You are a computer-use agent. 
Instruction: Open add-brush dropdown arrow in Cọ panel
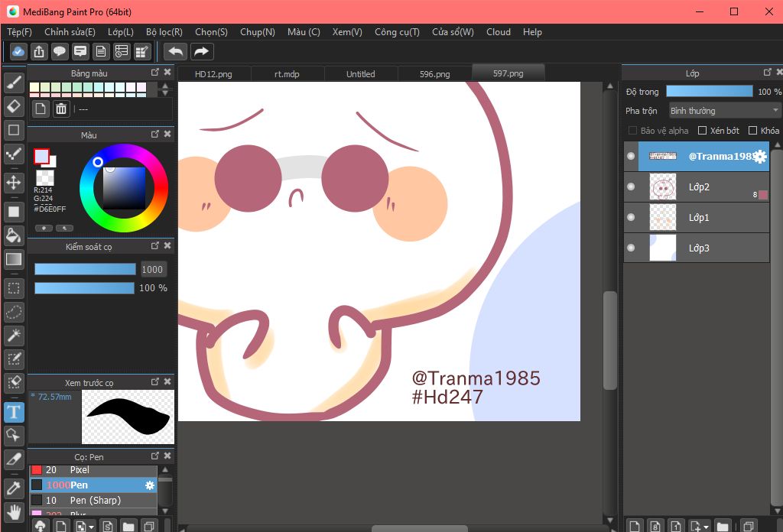coord(92,527)
